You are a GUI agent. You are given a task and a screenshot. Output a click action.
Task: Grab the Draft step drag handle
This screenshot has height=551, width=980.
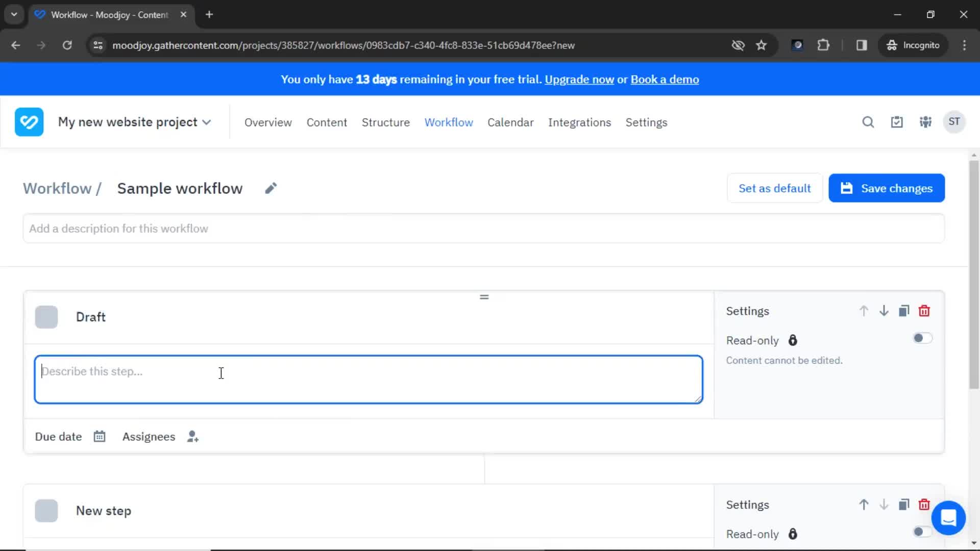point(484,297)
